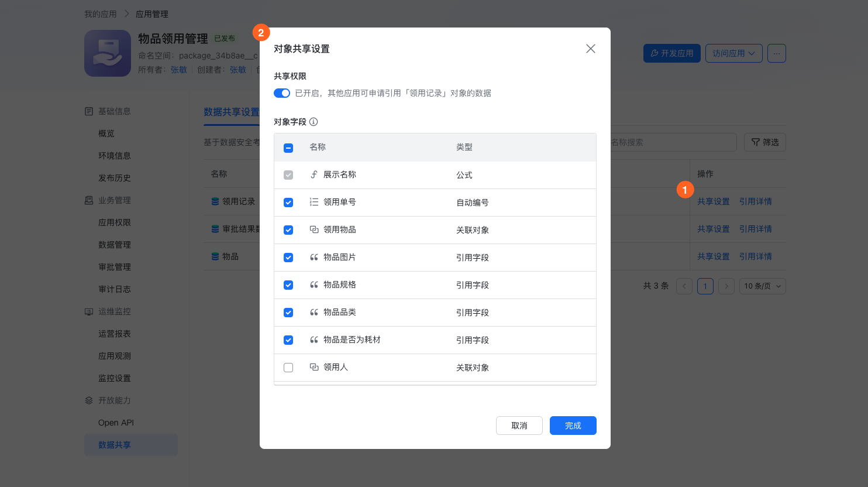Click 共享设置 link for 审批结果 row
Viewport: 868px width, 487px height.
coord(714,229)
